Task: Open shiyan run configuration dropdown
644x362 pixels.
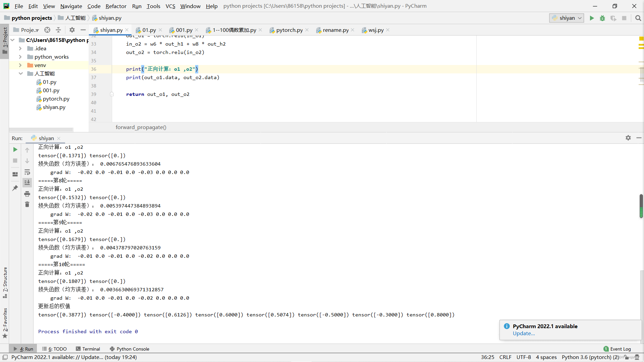Action: [567, 18]
